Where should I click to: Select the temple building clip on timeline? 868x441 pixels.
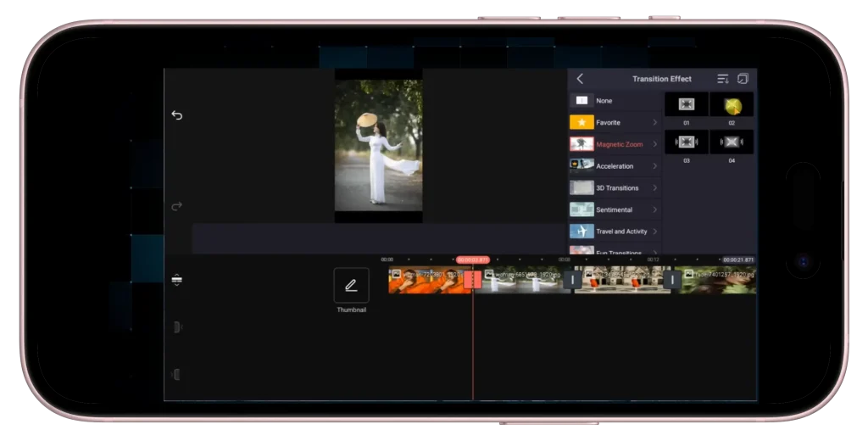[622, 280]
